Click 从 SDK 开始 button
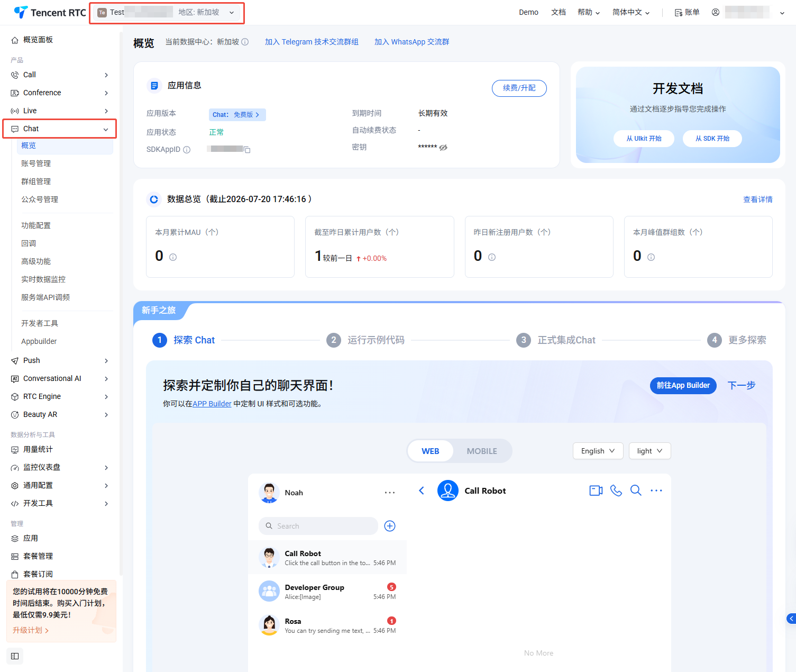796x672 pixels. click(712, 139)
